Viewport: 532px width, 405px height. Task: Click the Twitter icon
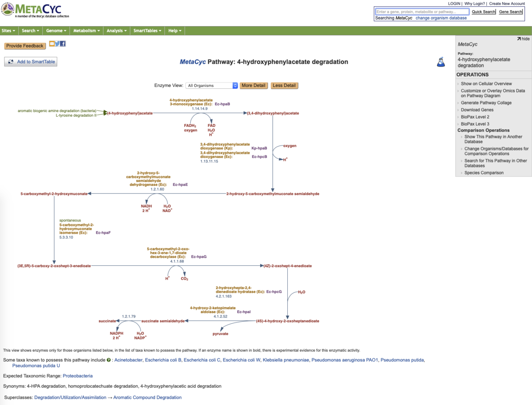(58, 43)
